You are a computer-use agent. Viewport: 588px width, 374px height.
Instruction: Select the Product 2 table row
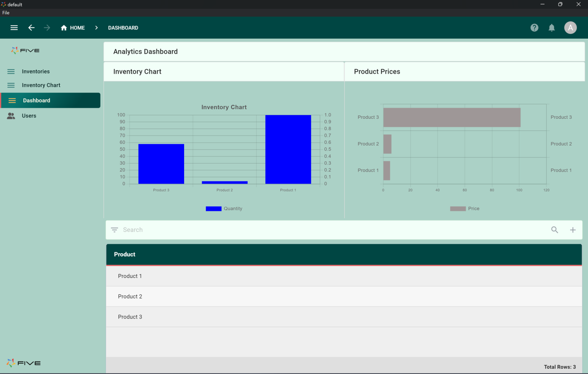(x=344, y=296)
